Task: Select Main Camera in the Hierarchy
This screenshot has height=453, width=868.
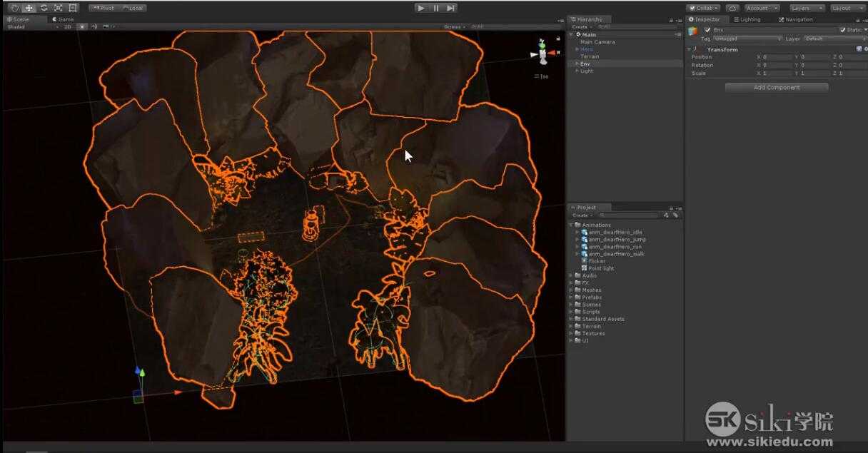Action: (x=597, y=42)
